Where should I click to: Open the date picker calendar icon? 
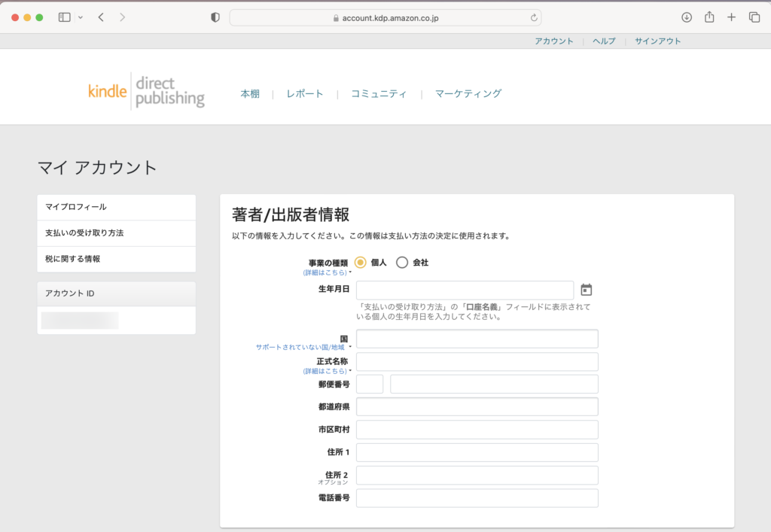[587, 290]
